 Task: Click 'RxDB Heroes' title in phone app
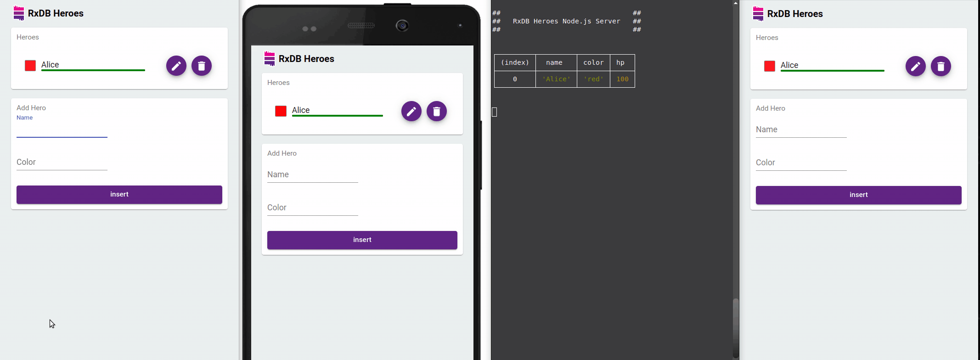306,59
